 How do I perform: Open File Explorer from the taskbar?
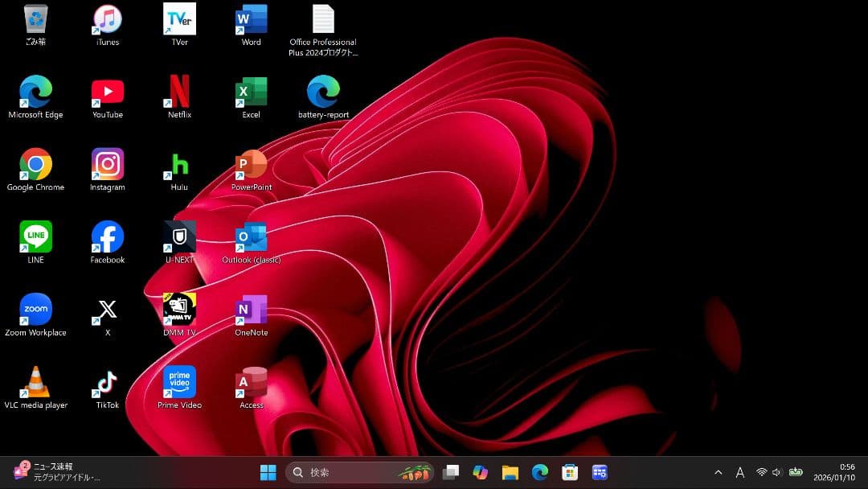tap(510, 472)
